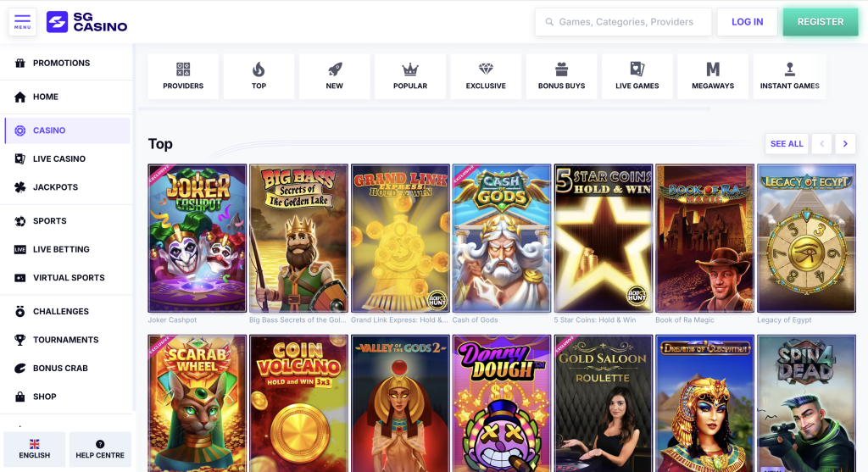Open the Joker Cashpot game thumbnail
The height and width of the screenshot is (472, 868).
198,238
